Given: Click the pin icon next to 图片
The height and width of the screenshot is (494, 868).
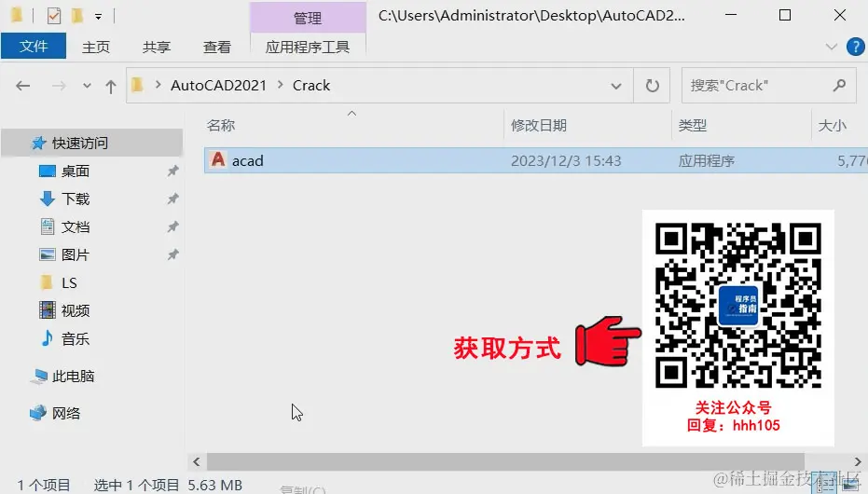Looking at the screenshot, I should pos(172,254).
